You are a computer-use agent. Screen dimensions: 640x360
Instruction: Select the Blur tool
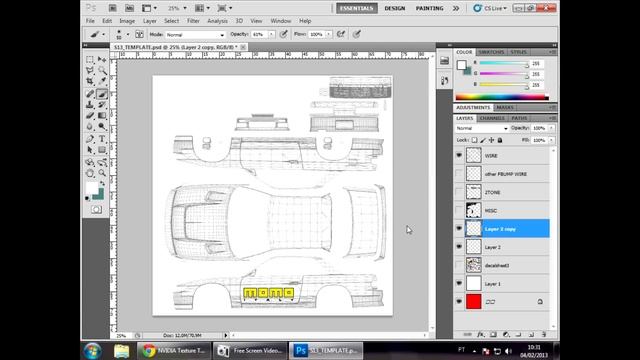[90, 127]
